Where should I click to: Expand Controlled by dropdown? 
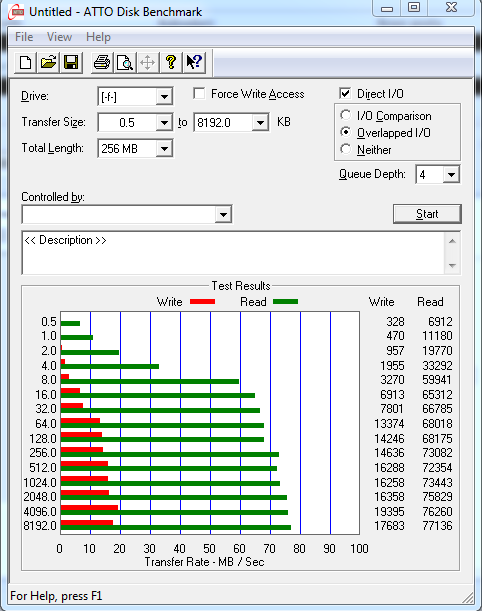coord(223,214)
